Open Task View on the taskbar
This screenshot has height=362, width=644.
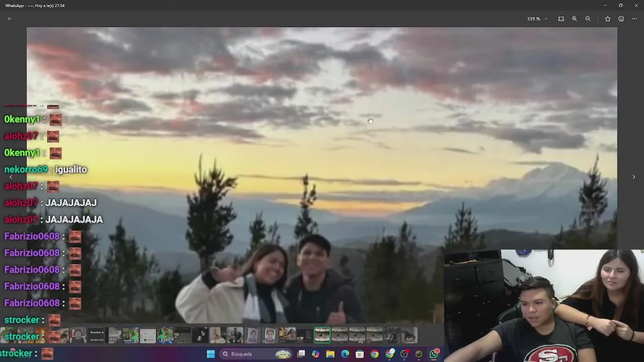pos(301,354)
